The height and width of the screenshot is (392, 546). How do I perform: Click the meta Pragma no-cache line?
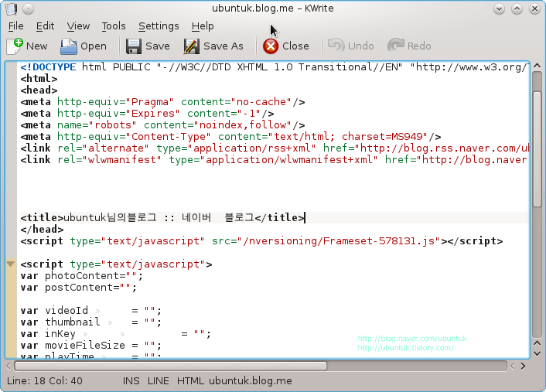[x=162, y=101]
